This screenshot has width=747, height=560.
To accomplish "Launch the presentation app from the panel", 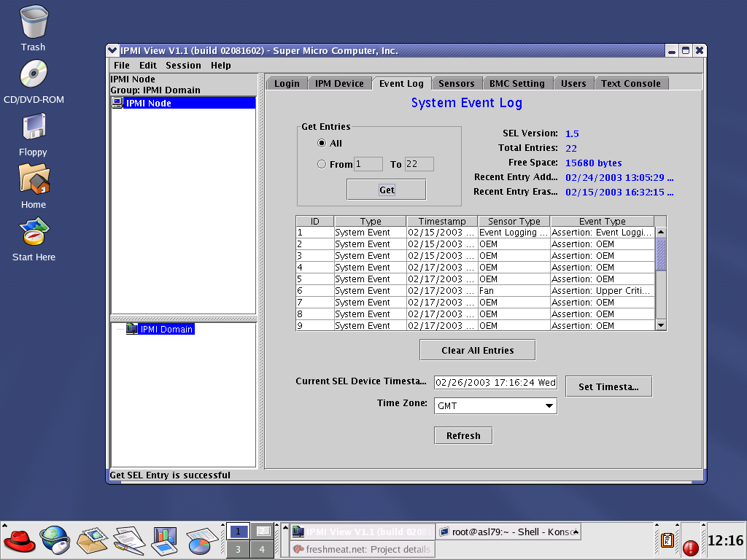I will 164,541.
